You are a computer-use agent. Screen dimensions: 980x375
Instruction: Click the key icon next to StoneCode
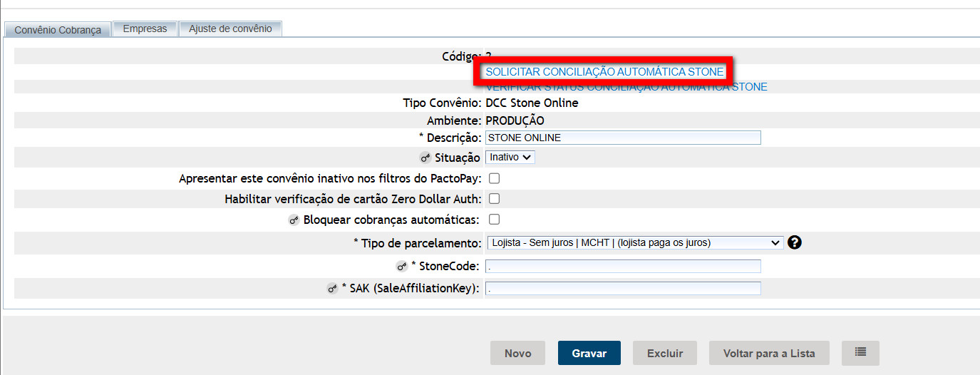[402, 267]
